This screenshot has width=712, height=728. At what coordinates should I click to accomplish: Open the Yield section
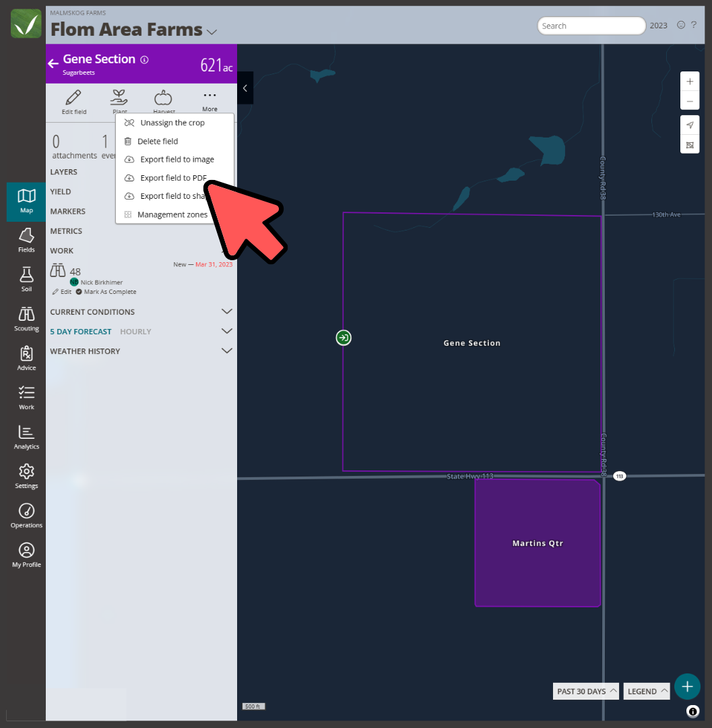61,191
